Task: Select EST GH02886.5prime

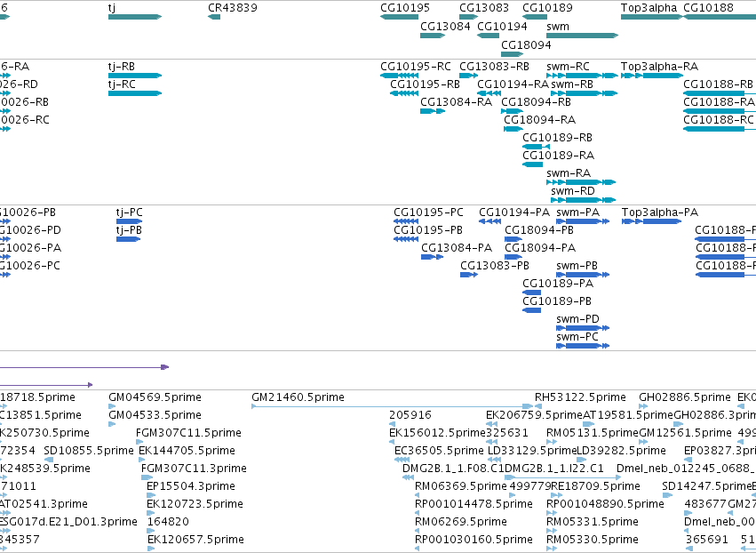Action: (x=685, y=397)
